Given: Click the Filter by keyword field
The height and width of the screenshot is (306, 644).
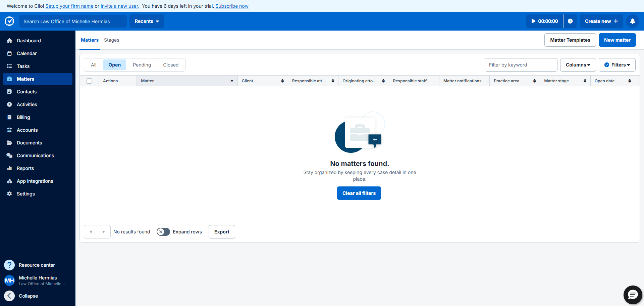Looking at the screenshot, I should [x=521, y=65].
